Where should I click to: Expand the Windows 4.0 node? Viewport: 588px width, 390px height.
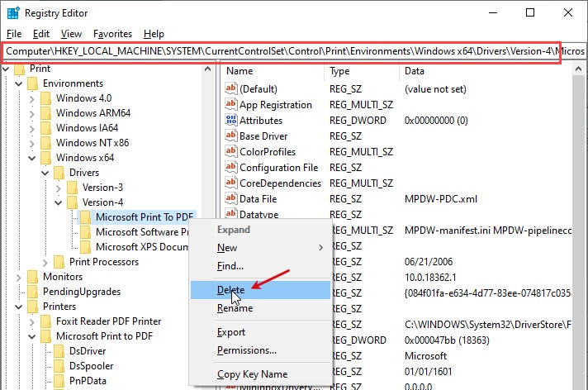tap(32, 98)
